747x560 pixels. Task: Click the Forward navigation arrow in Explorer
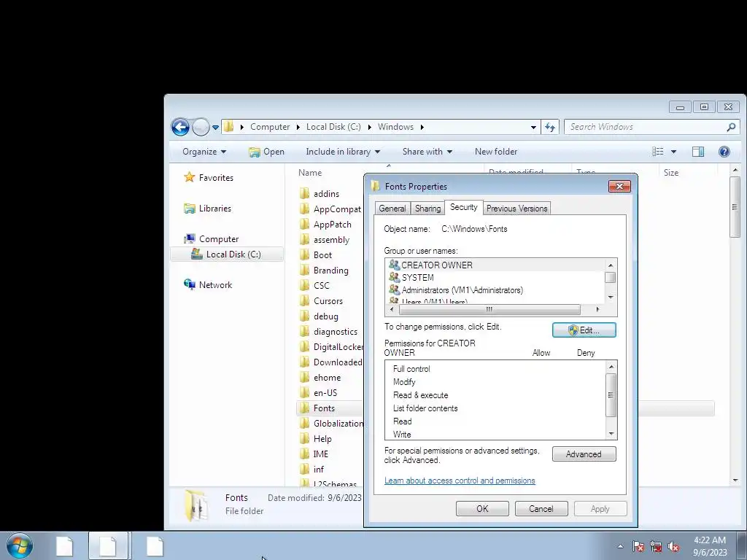coord(201,127)
